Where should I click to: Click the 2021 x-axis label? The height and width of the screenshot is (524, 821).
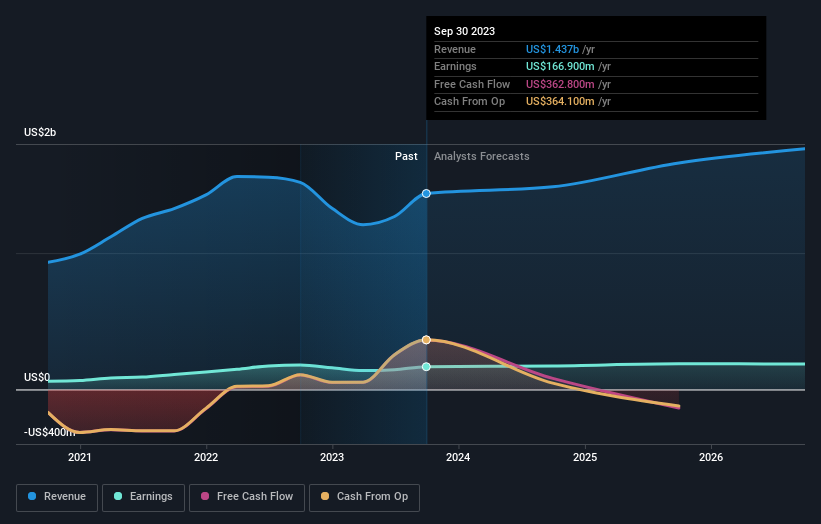pos(80,458)
